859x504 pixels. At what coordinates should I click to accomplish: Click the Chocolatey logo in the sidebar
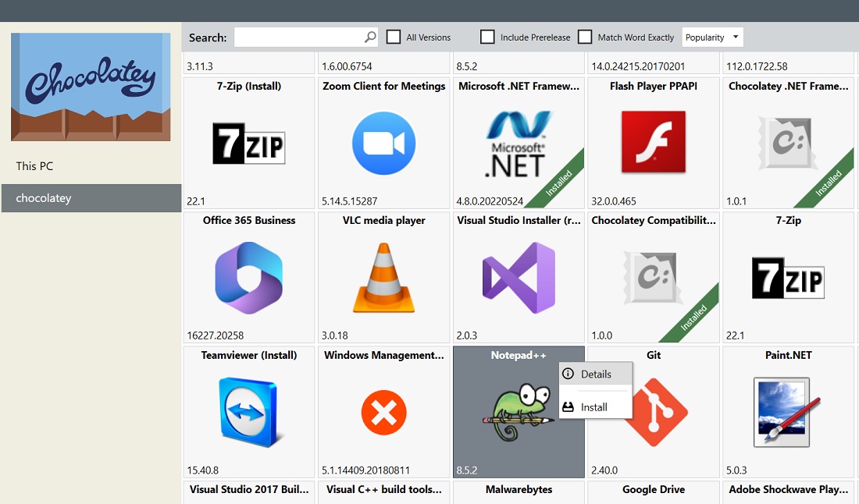(91, 87)
